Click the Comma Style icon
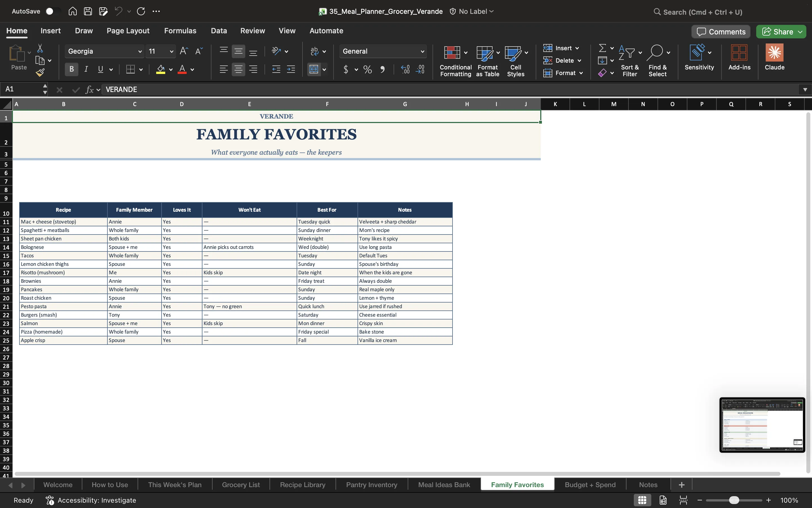The width and height of the screenshot is (812, 508). 383,69
